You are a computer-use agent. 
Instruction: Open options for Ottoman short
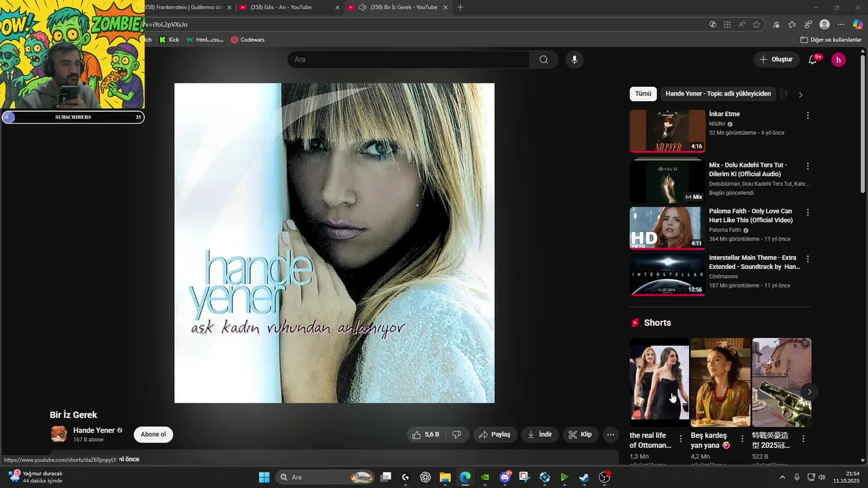(681, 439)
